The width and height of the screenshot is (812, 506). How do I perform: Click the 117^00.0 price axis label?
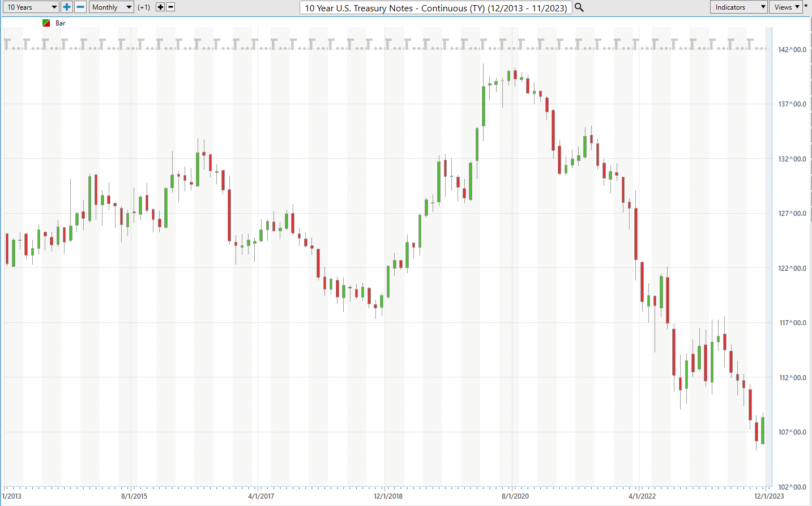[792, 323]
